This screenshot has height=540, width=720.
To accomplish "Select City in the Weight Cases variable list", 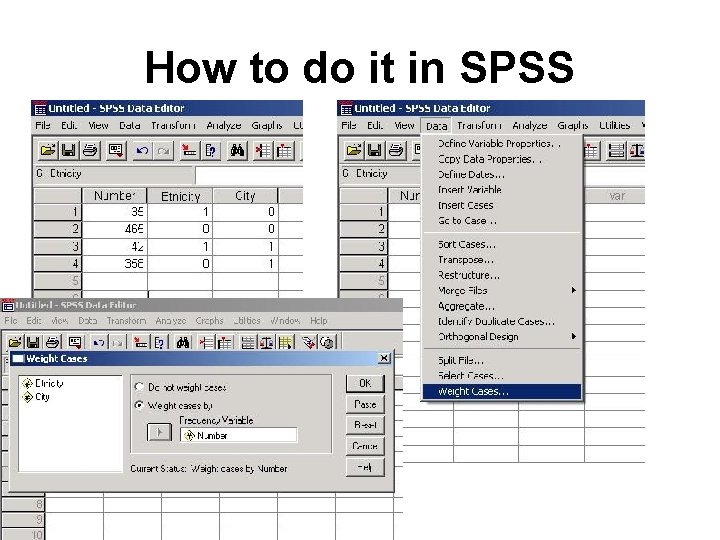I will [x=36, y=397].
